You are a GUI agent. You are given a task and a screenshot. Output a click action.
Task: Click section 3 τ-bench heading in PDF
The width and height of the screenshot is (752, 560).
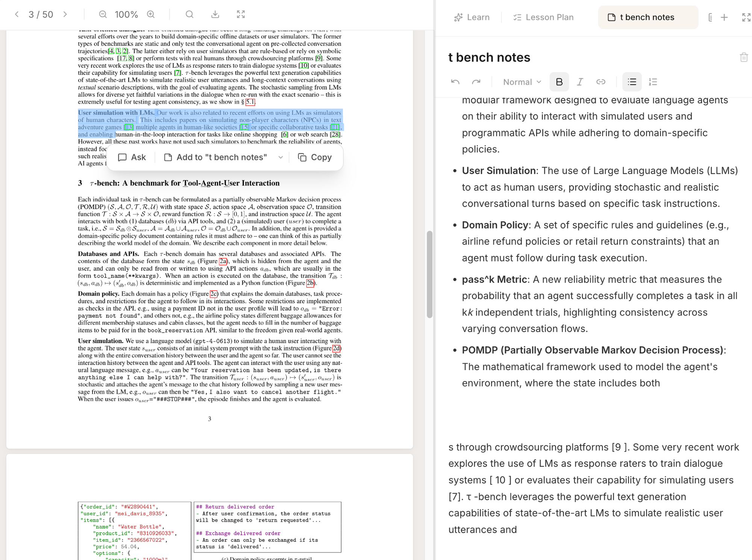click(x=179, y=183)
